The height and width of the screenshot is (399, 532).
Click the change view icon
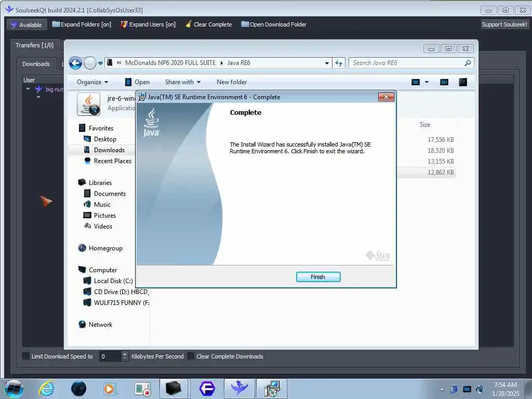(x=416, y=82)
